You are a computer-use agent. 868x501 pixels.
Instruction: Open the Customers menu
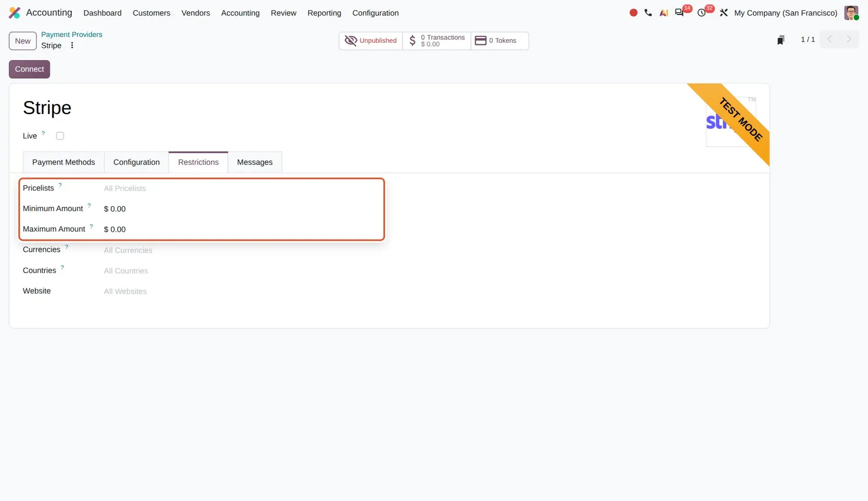click(x=151, y=13)
